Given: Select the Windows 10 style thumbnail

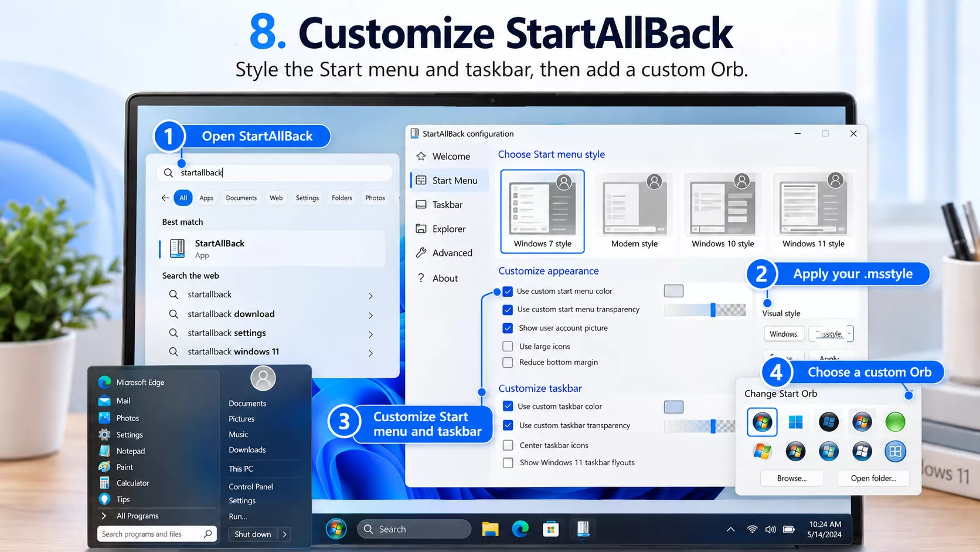Looking at the screenshot, I should (723, 212).
